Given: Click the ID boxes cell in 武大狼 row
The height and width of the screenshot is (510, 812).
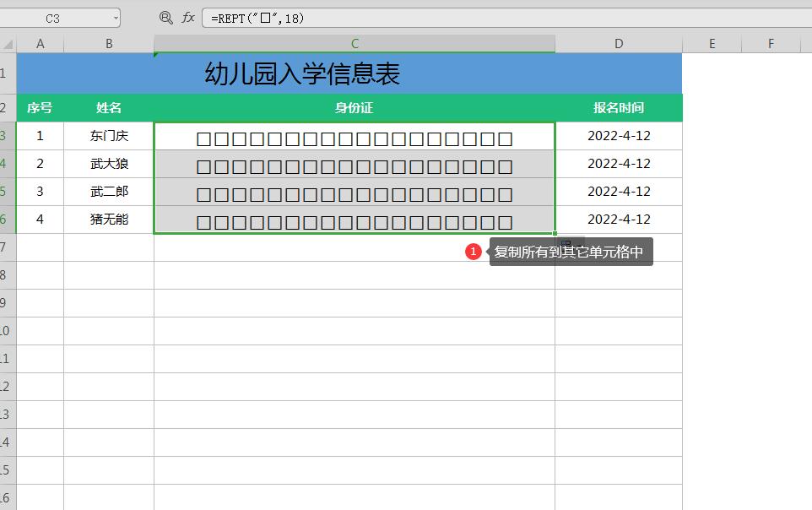Looking at the screenshot, I should [x=355, y=165].
